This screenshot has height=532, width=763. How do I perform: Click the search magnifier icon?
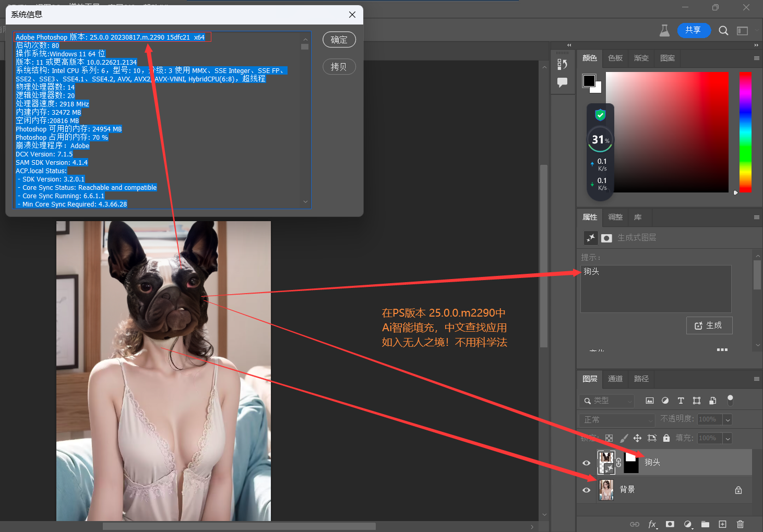pos(723,31)
